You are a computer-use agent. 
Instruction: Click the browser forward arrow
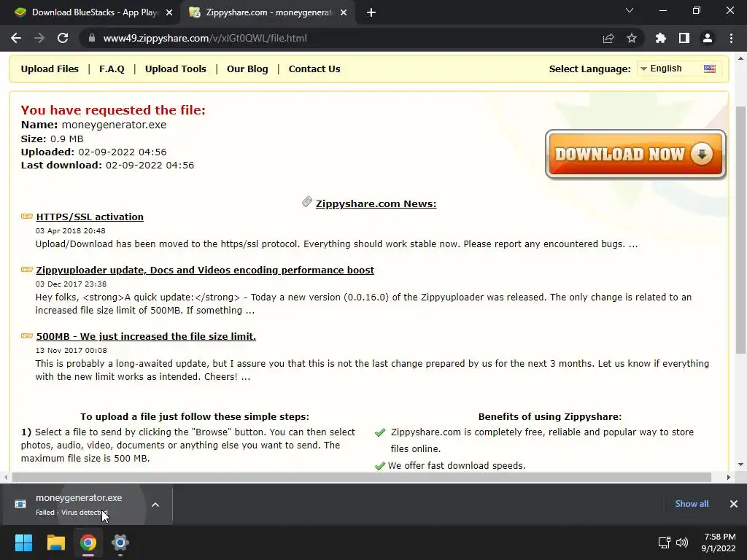click(x=39, y=38)
